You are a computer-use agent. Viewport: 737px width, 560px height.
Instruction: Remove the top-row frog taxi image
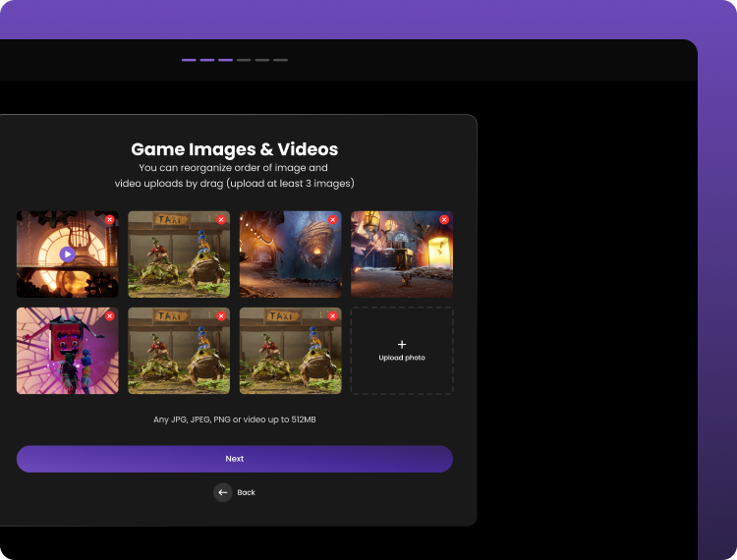[221, 219]
